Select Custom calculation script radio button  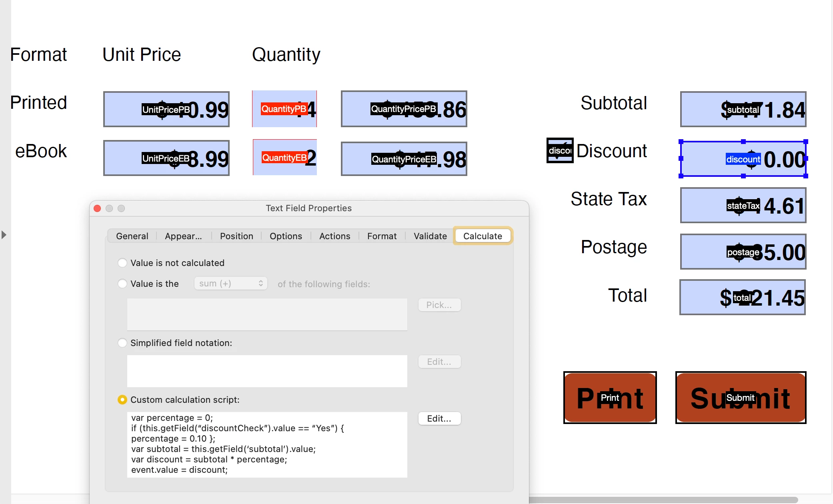(122, 400)
